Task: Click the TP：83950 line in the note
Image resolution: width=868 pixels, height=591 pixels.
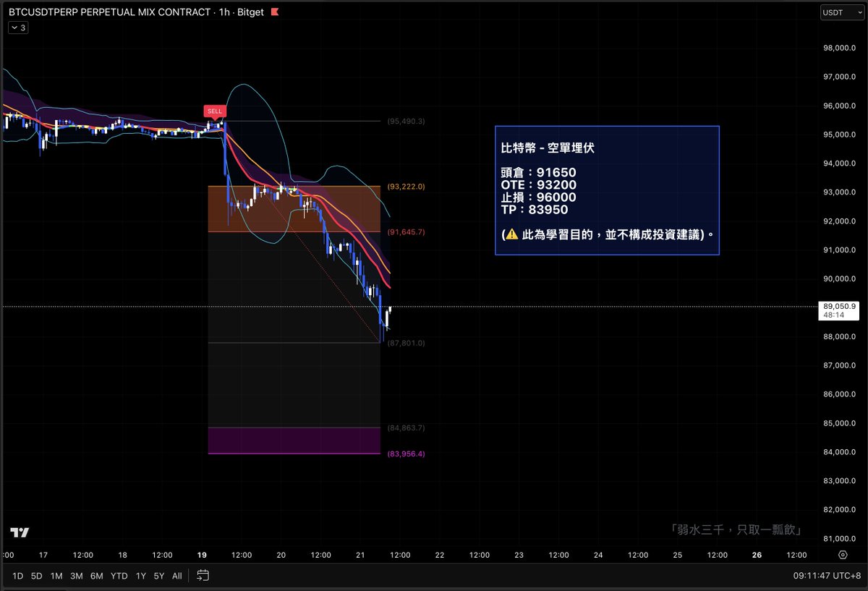Action: [x=534, y=210]
